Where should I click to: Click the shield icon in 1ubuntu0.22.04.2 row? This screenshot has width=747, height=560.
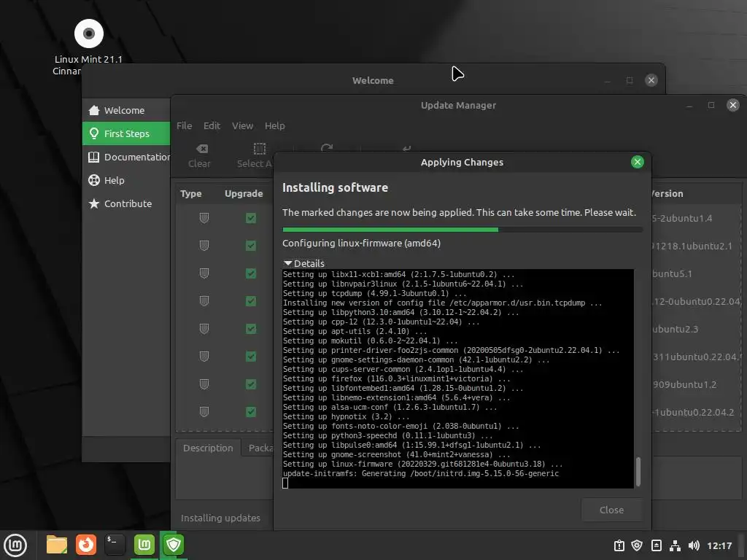tap(204, 412)
